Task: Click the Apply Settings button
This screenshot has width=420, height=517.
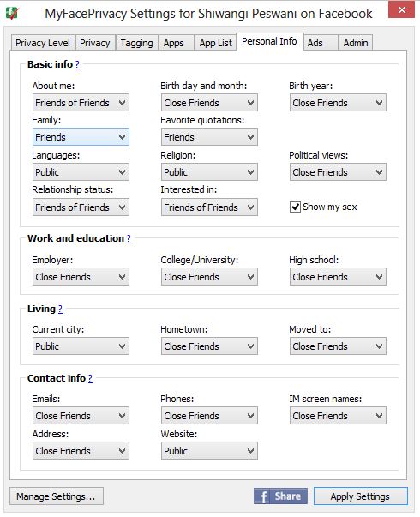Action: 361,496
